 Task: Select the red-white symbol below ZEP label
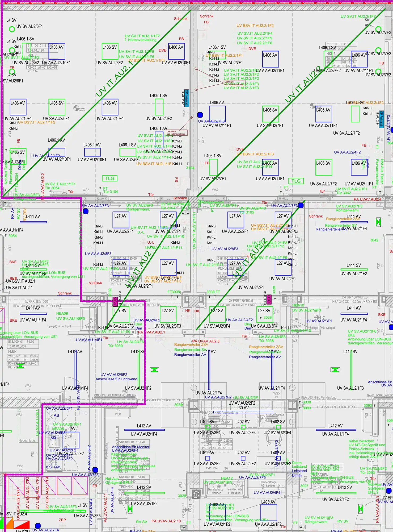pyautogui.click(x=22, y=525)
